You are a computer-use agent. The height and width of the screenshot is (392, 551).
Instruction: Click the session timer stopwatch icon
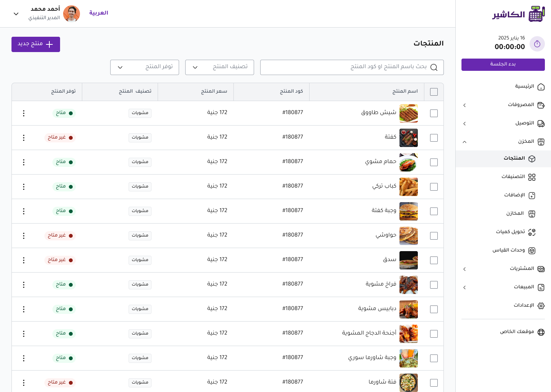point(537,44)
